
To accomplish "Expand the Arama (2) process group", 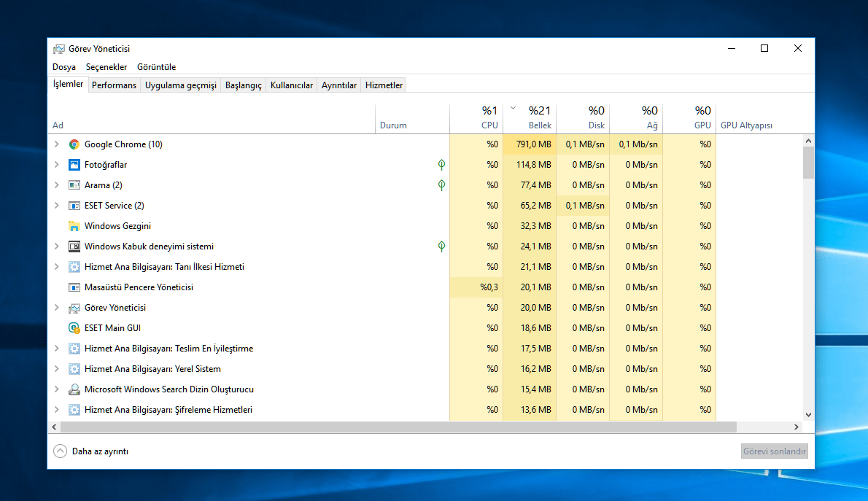I will click(x=56, y=185).
